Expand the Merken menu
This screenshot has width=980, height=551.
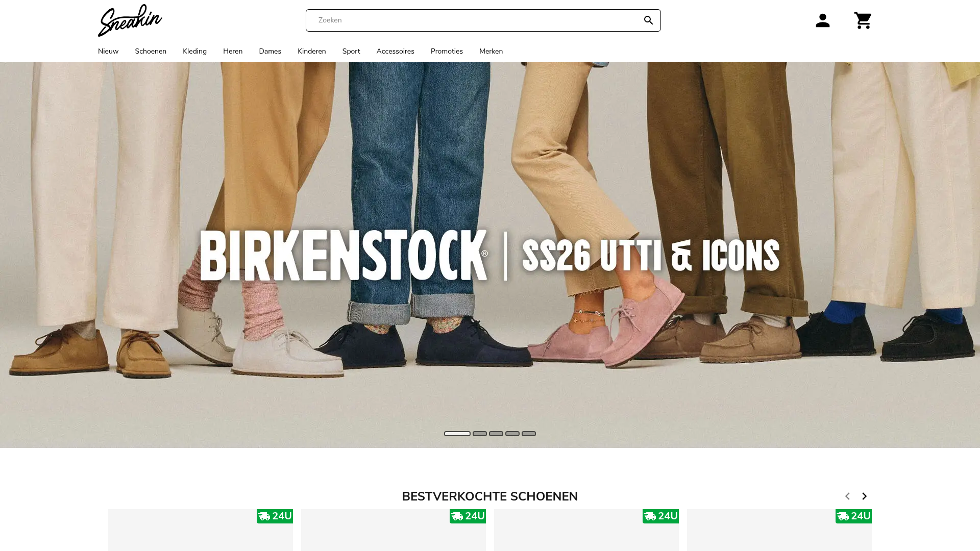(491, 51)
